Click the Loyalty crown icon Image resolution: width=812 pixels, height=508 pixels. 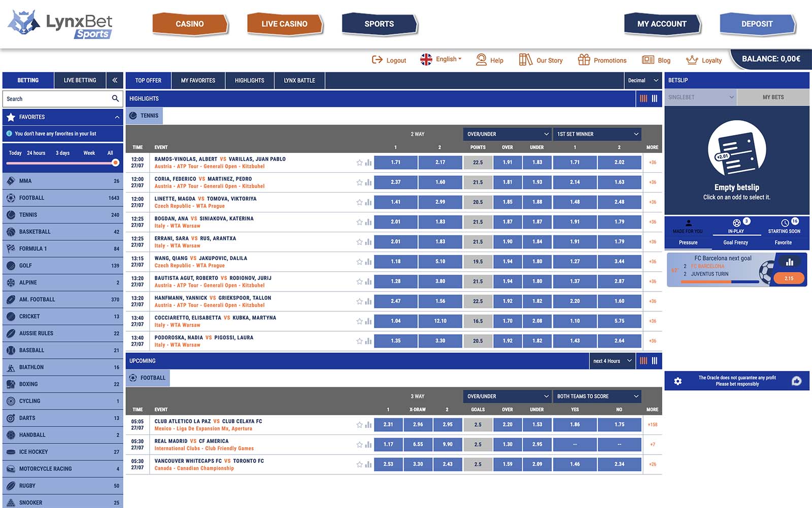pyautogui.click(x=692, y=60)
